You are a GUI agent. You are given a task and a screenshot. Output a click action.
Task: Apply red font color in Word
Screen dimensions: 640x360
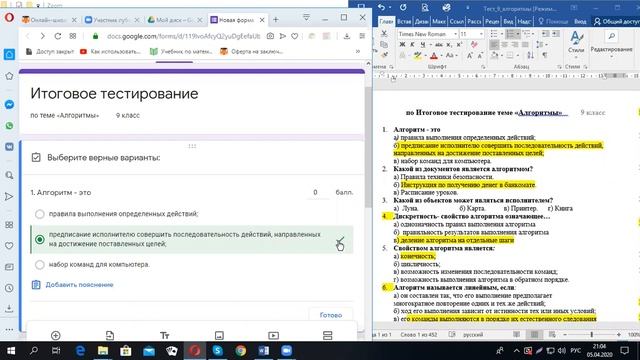(x=434, y=55)
